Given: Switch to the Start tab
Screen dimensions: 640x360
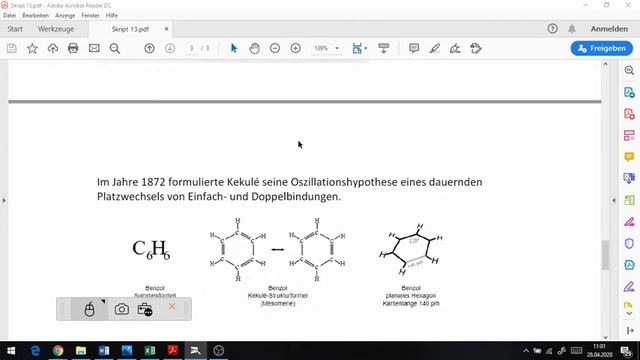Looking at the screenshot, I should tap(15, 29).
